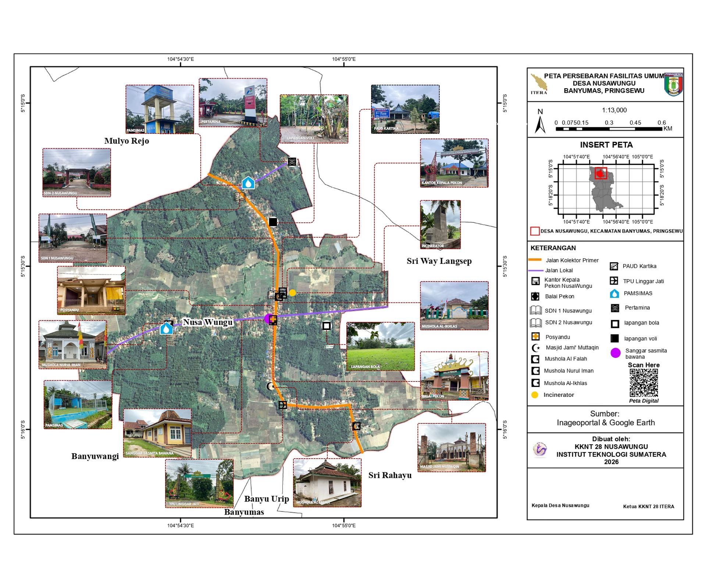
Task: Click the ITERA logo in the title box
Action: pyautogui.click(x=539, y=84)
